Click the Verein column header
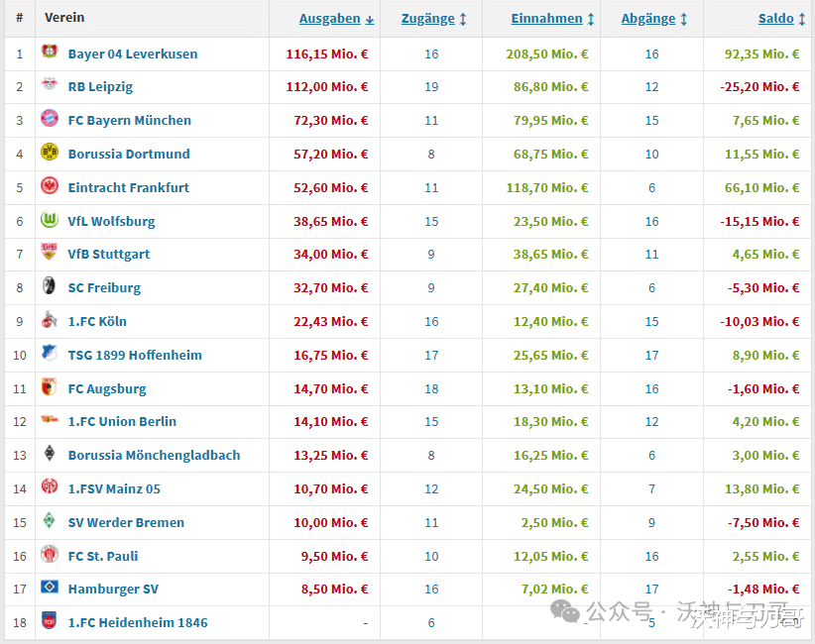Image resolution: width=815 pixels, height=644 pixels. [x=64, y=18]
